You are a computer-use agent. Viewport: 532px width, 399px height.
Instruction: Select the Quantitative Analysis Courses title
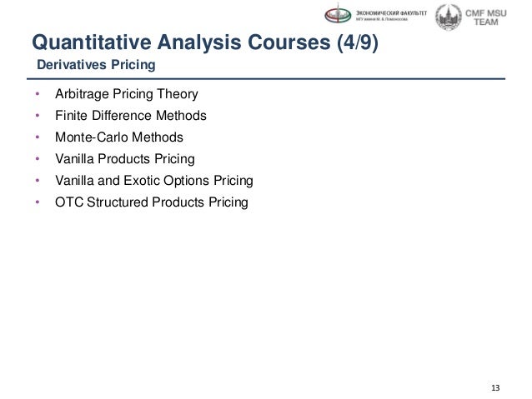pyautogui.click(x=205, y=42)
